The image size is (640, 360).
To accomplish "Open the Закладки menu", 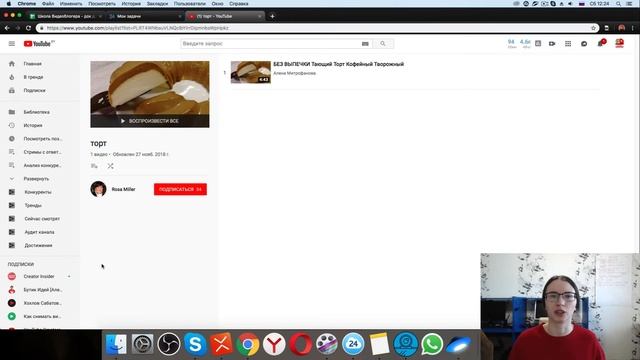I will click(157, 4).
